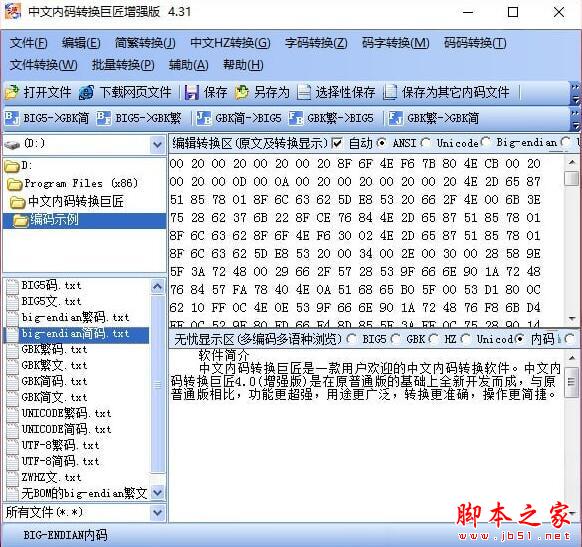Select the ANSI radio button in edit area

[x=382, y=143]
